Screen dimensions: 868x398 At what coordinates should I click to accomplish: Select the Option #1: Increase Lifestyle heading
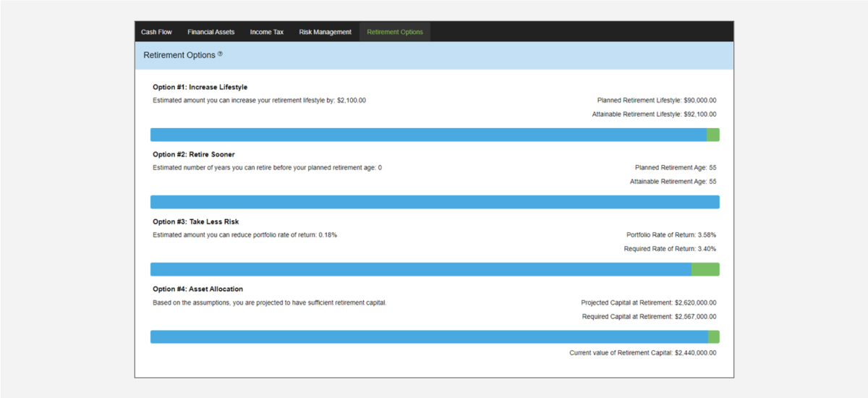[x=200, y=88]
